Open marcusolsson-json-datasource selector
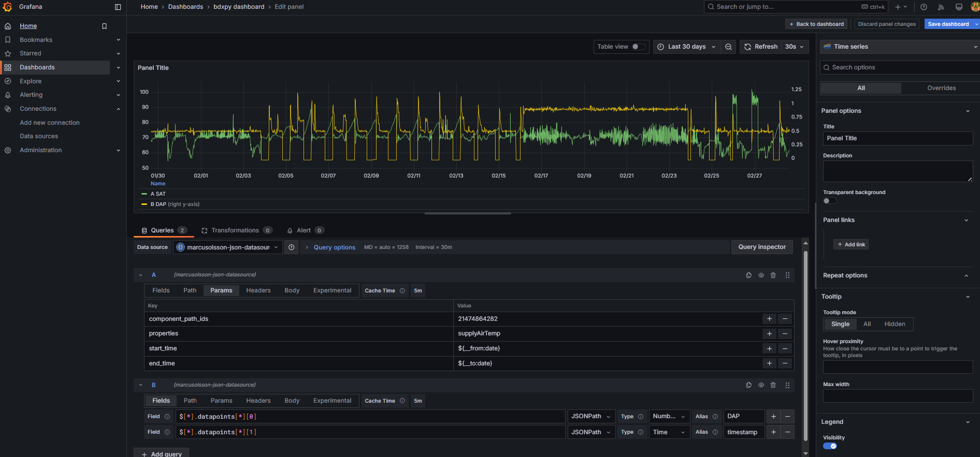This screenshot has width=980, height=457. click(x=228, y=247)
